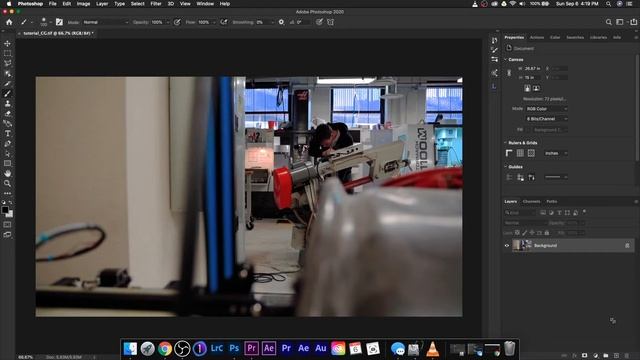Select the Hand tool
Screen dimensions: 640x360
coord(7,173)
